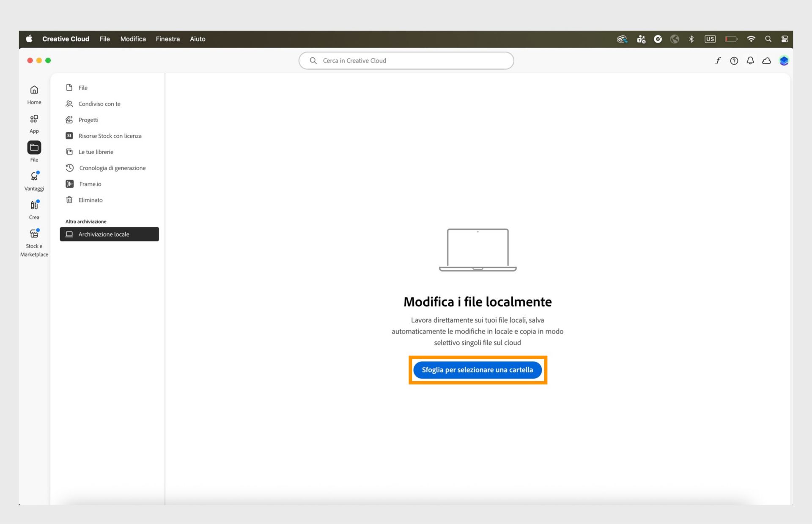Open Stock e Marketplace
The width and height of the screenshot is (812, 524).
pyautogui.click(x=34, y=243)
